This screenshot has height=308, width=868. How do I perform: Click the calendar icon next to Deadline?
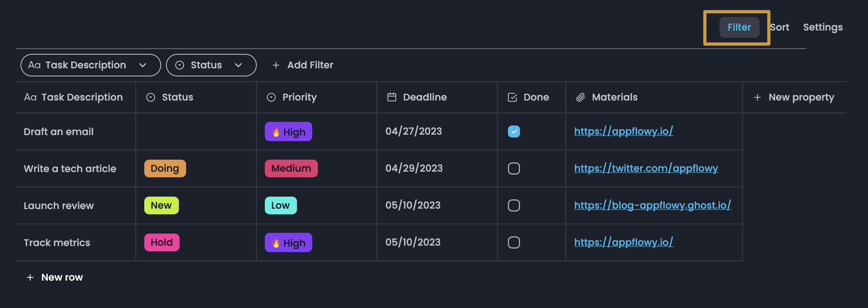pyautogui.click(x=391, y=97)
